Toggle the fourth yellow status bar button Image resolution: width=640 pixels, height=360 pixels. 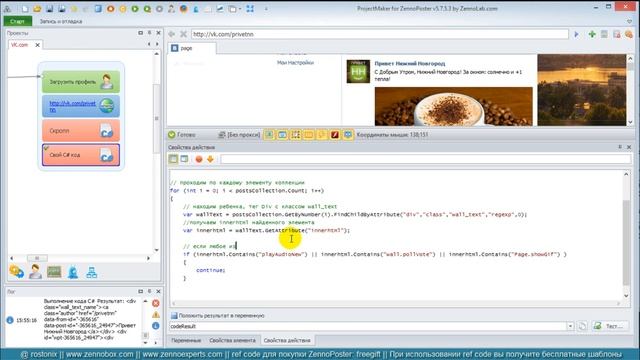(308, 135)
